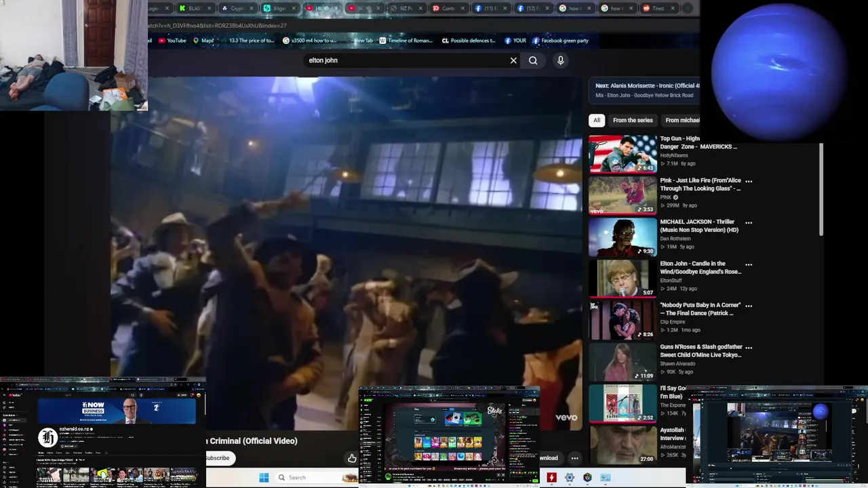Click the Guns N'Roses live thumbnail

click(x=623, y=362)
